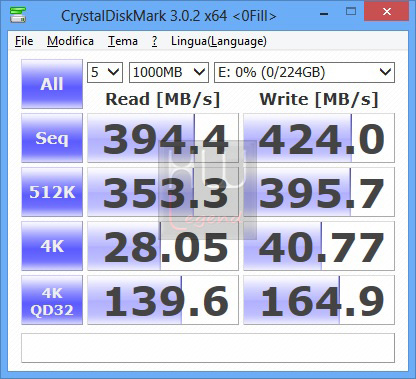This screenshot has height=379, width=416.
Task: Click the CrystalDiskMark app icon in title bar
Action: tap(18, 15)
